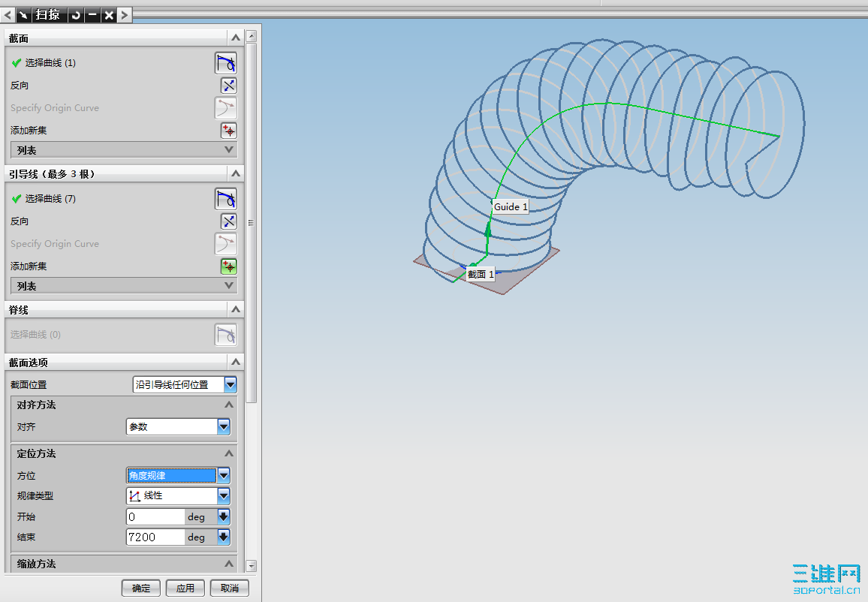Click the select curve icon in 脊线 section
This screenshot has width=868, height=602.
(226, 335)
